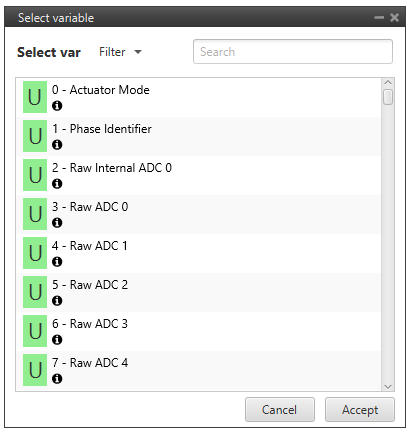412x432 pixels.
Task: Click the scroll down arrow of list
Action: point(388,386)
